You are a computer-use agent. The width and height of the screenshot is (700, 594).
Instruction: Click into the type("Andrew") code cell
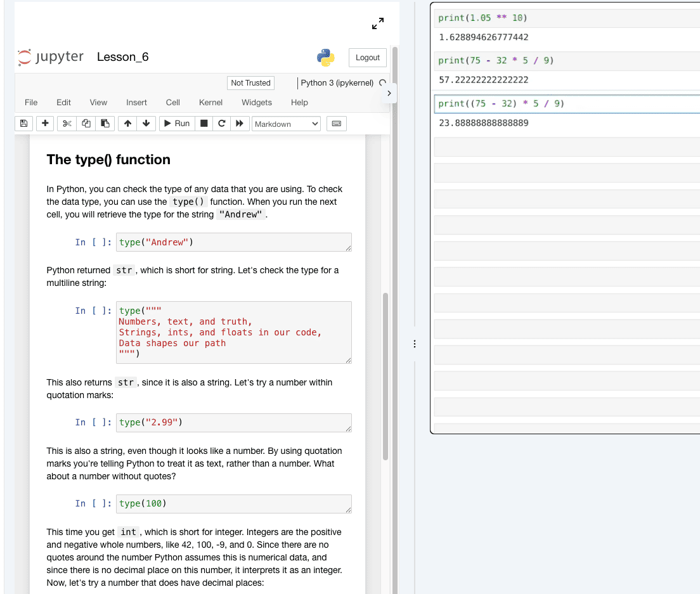pos(233,242)
